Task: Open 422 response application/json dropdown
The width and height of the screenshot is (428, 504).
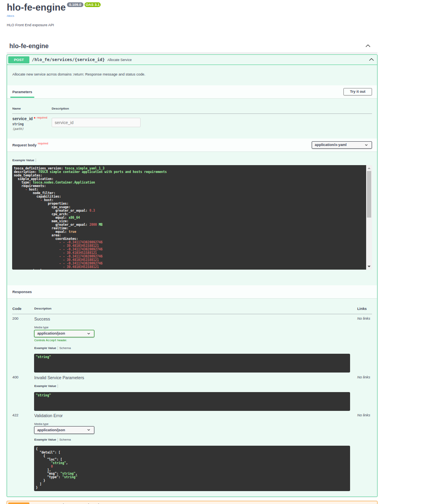Action: [x=64, y=430]
